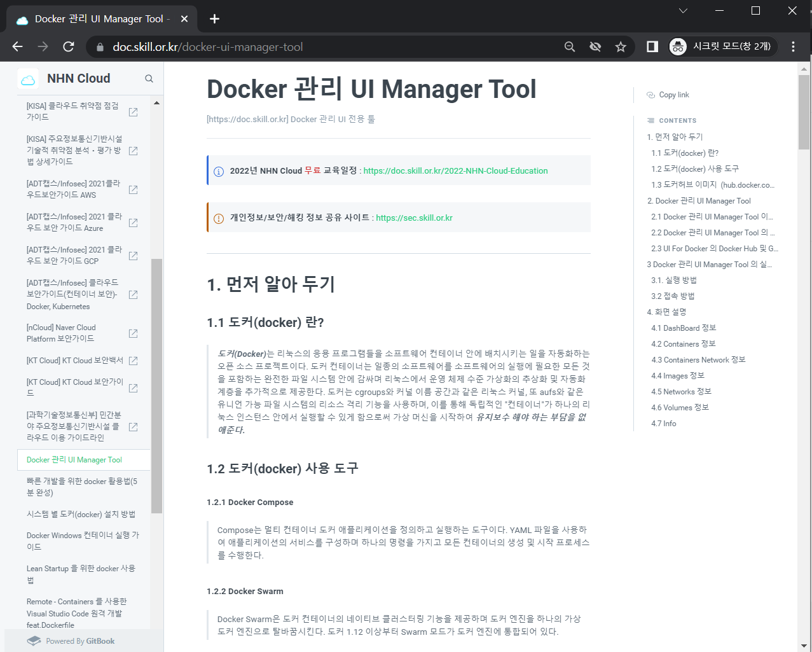Click the page vertical scrollbar thumb
Viewport: 812px width, 652px height.
click(x=804, y=112)
